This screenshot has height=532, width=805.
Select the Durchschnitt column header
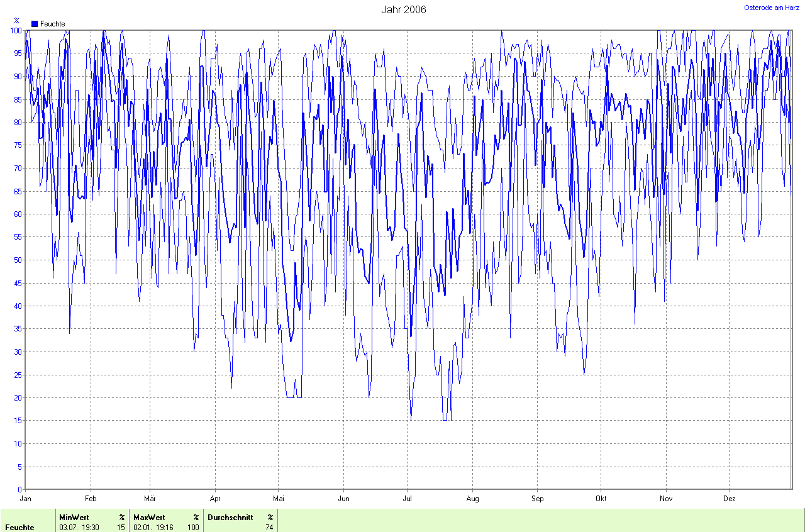coord(230,518)
